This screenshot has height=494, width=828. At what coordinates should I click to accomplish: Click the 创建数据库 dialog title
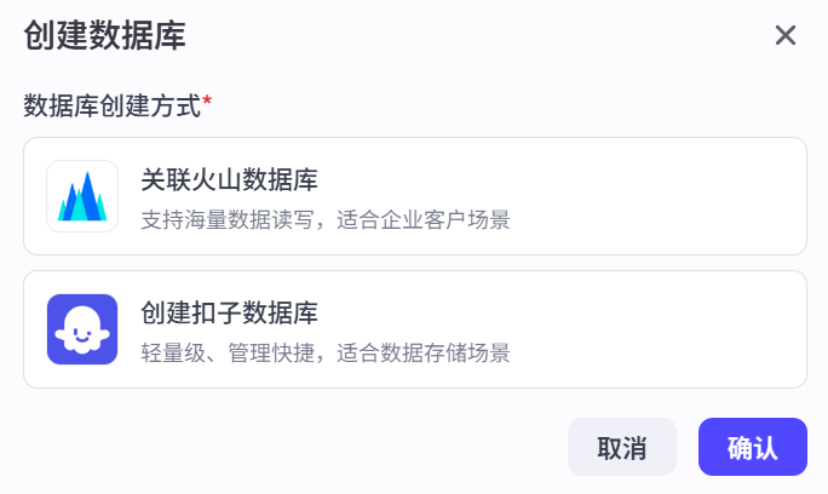click(x=104, y=36)
